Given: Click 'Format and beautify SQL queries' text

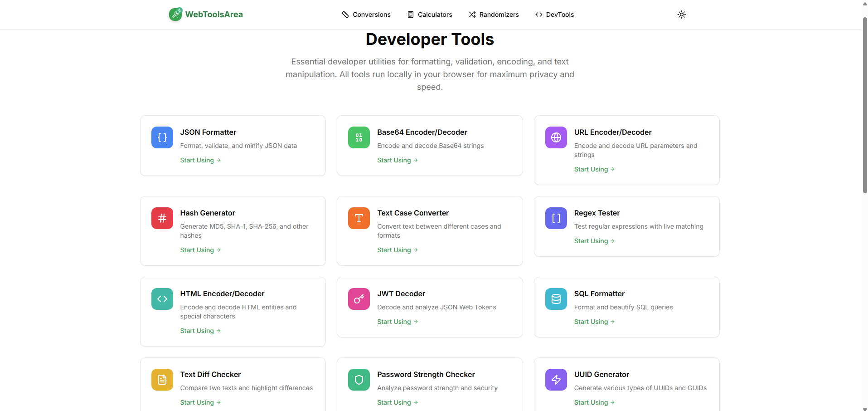Looking at the screenshot, I should [623, 307].
